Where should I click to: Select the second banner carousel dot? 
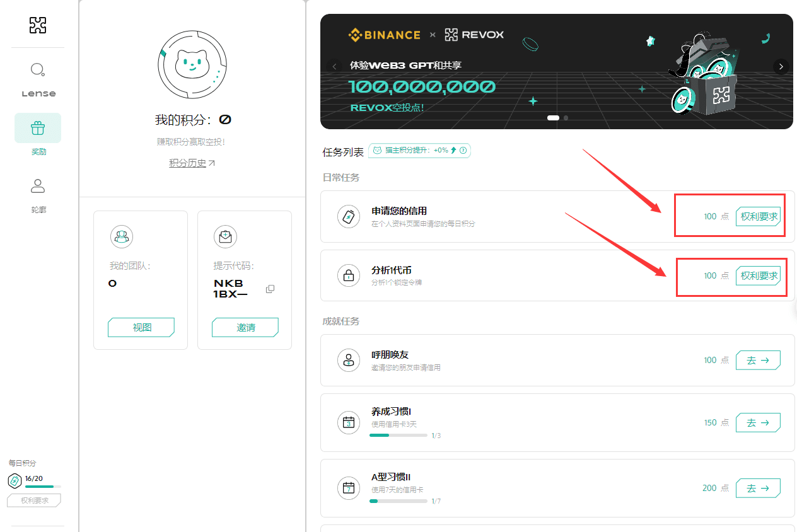coord(566,118)
